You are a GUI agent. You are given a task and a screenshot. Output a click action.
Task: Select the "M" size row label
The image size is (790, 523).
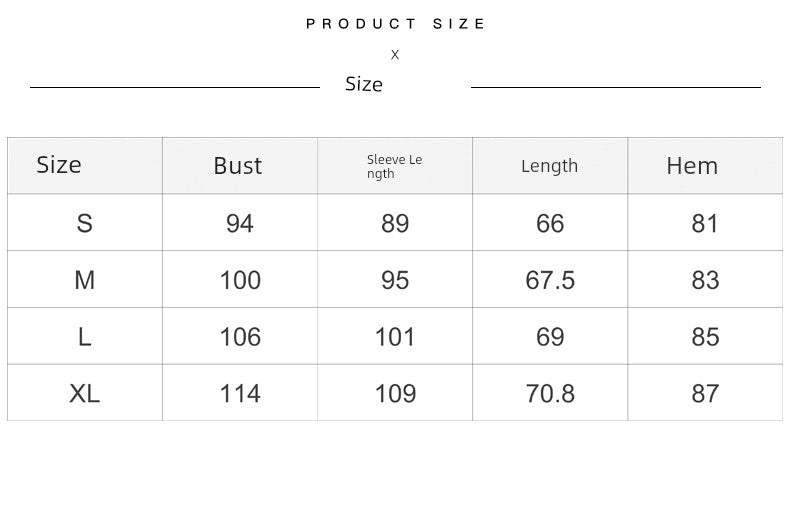point(85,280)
